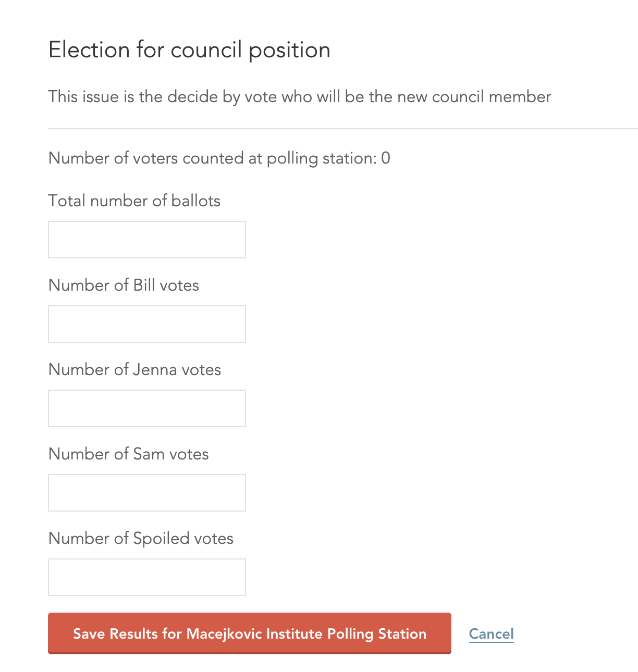Click the voter count value 0
The height and width of the screenshot is (672, 638).
386,158
